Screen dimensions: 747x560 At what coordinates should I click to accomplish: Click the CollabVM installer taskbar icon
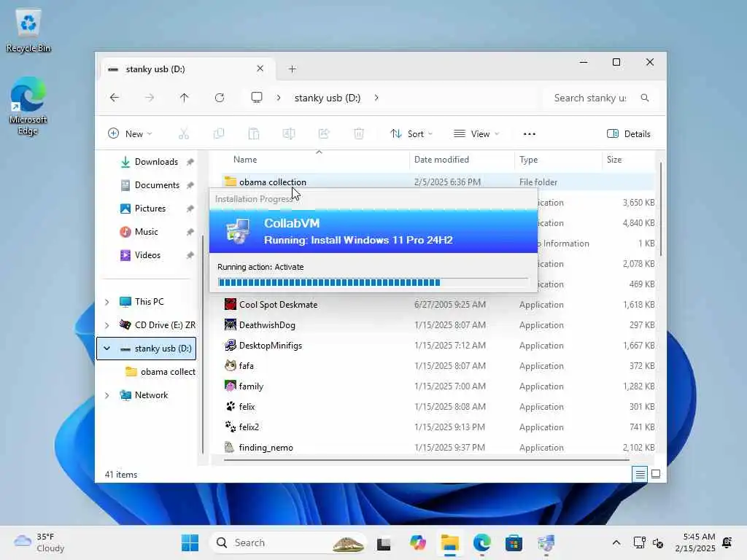tap(546, 542)
